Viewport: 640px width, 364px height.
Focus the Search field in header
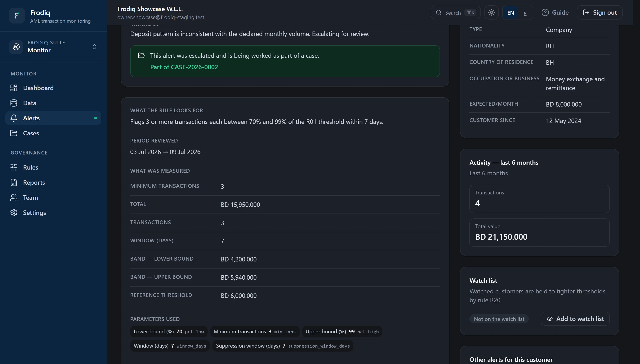456,12
